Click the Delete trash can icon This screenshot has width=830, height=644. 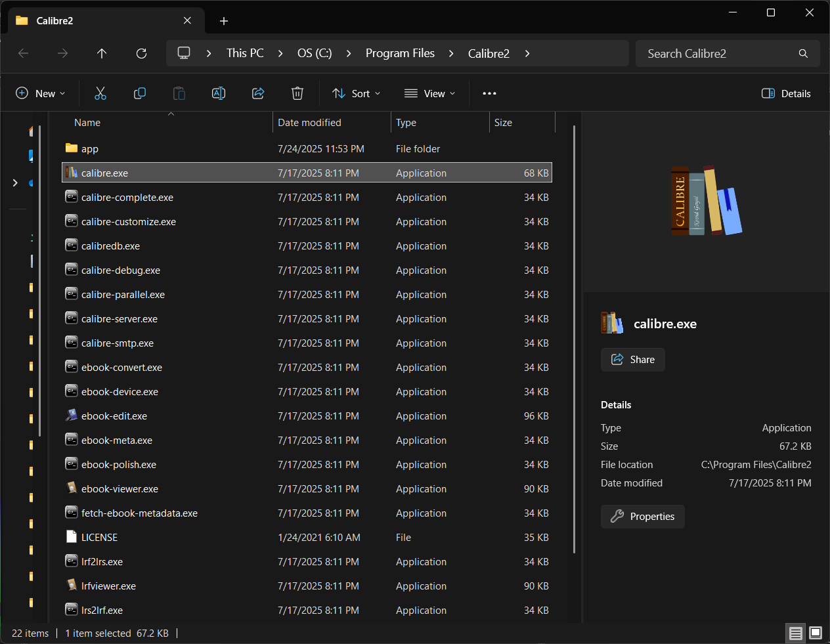coord(297,93)
